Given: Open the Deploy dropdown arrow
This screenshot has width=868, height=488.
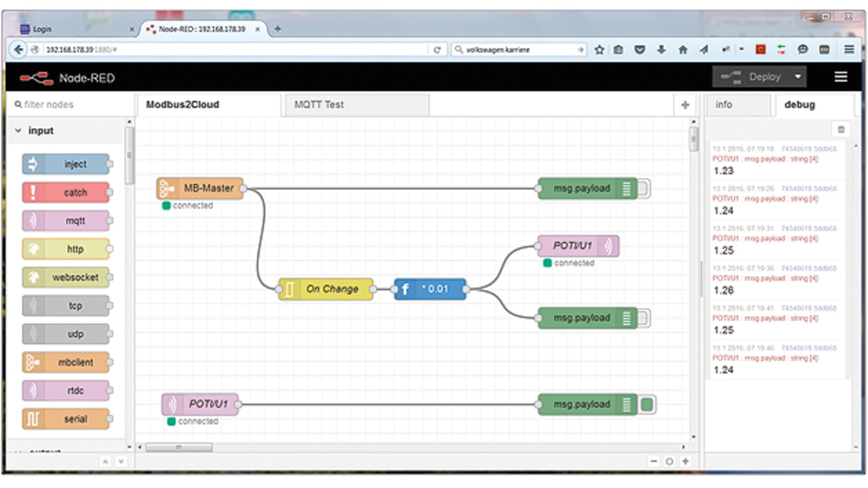Looking at the screenshot, I should pyautogui.click(x=797, y=77).
